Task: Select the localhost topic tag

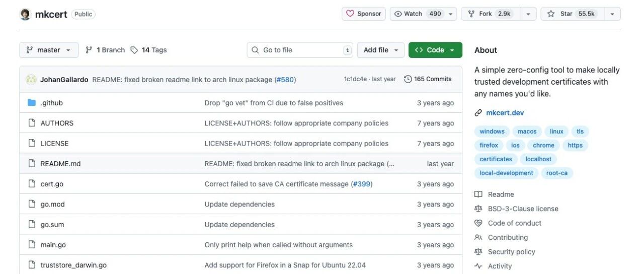Action: [x=538, y=159]
